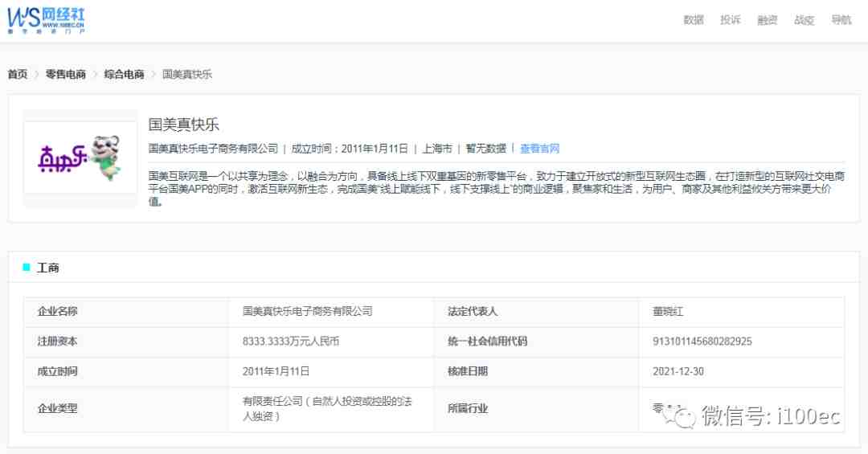Select 国美真快乐电子商务有限公司 table cell
Image resolution: width=868 pixels, height=454 pixels.
pyautogui.click(x=331, y=312)
